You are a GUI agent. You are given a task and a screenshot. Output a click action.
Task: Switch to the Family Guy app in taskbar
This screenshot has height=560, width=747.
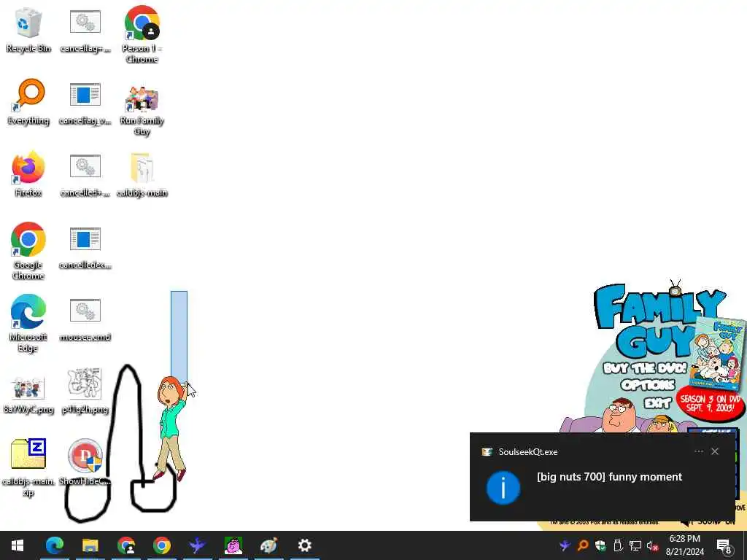click(x=233, y=545)
